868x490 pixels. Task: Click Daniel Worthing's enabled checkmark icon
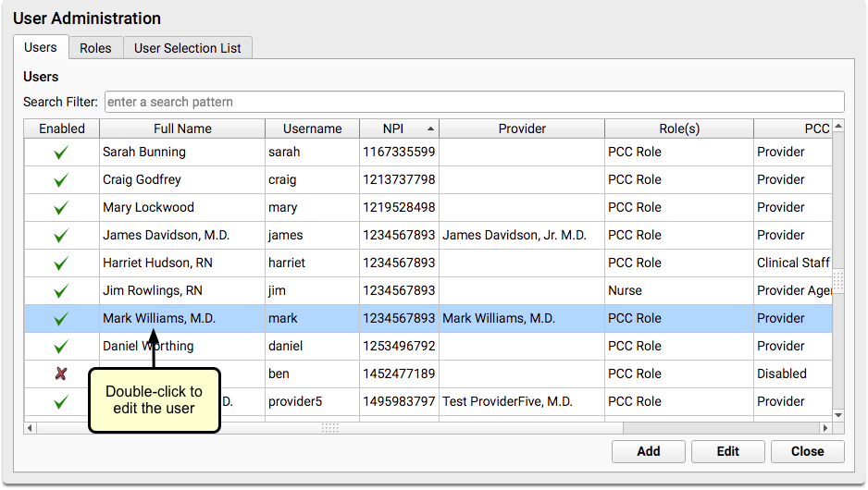(x=61, y=346)
